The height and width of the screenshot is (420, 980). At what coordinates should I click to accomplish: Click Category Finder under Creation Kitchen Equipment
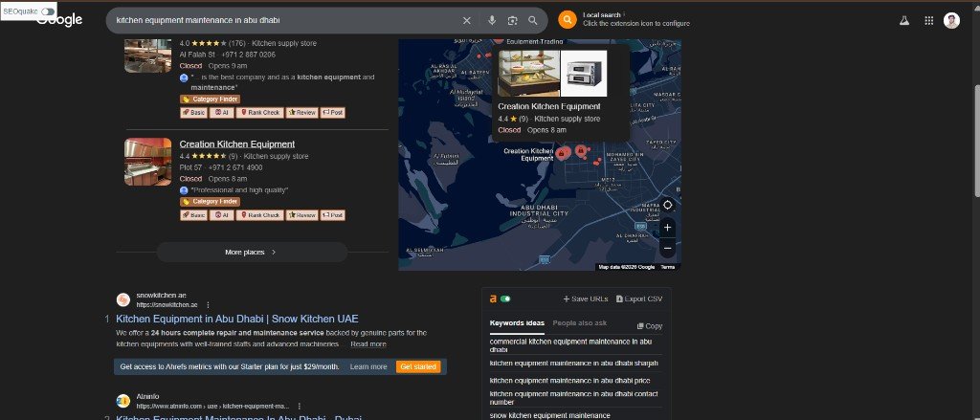pos(210,202)
